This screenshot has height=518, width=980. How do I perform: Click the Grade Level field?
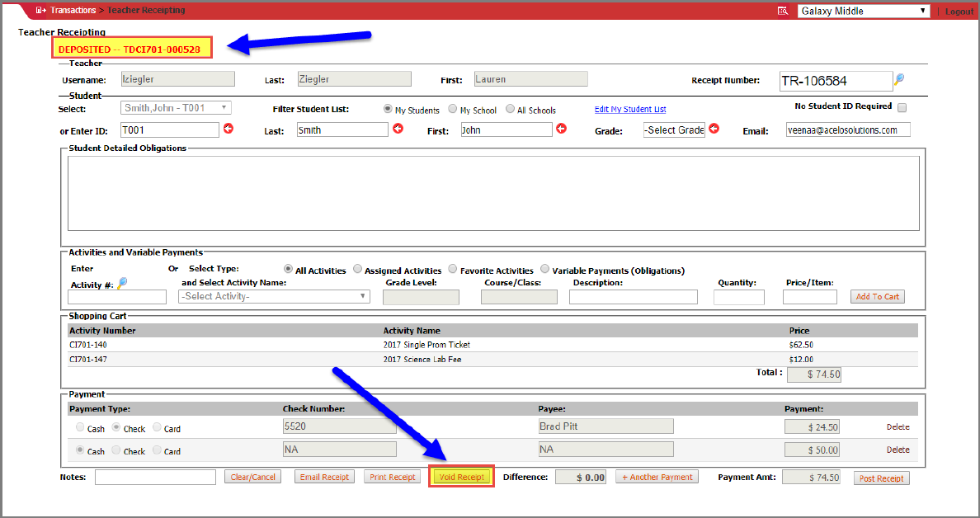coord(421,297)
